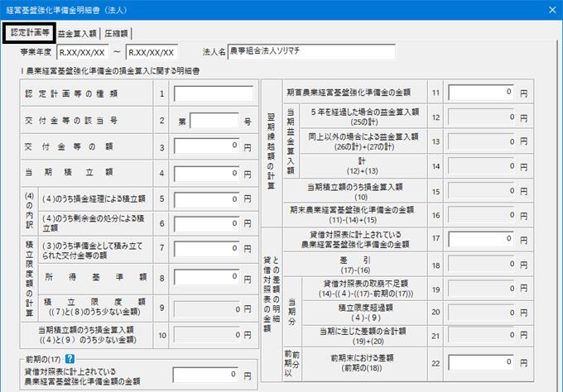Click the 認定計画等の種類 label
The image size is (563, 392).
pyautogui.click(x=71, y=93)
